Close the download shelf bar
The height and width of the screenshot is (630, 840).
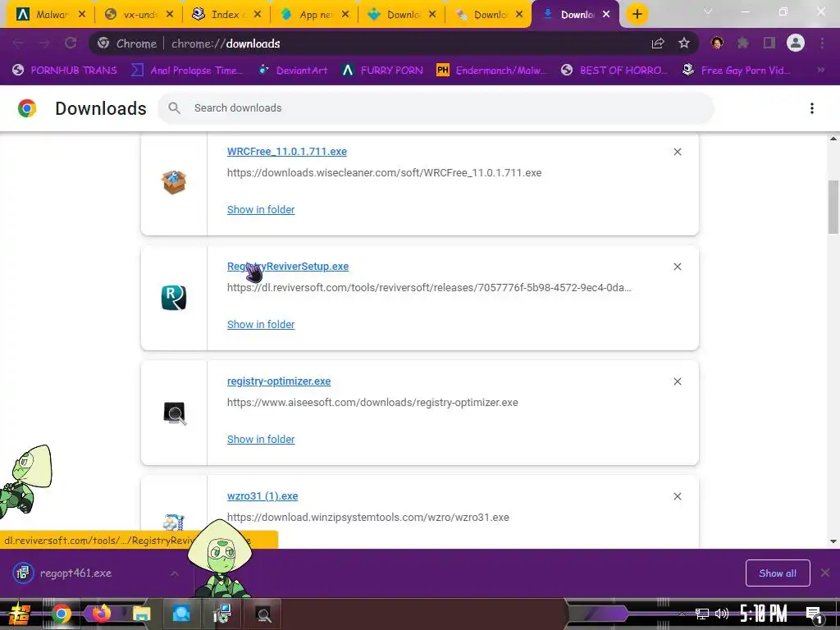coord(825,573)
